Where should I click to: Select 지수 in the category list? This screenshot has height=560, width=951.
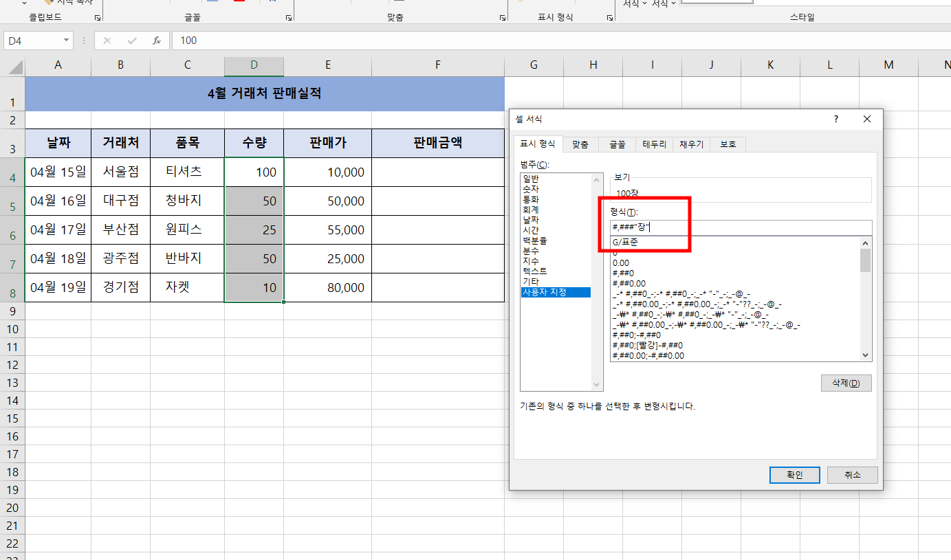click(556, 261)
